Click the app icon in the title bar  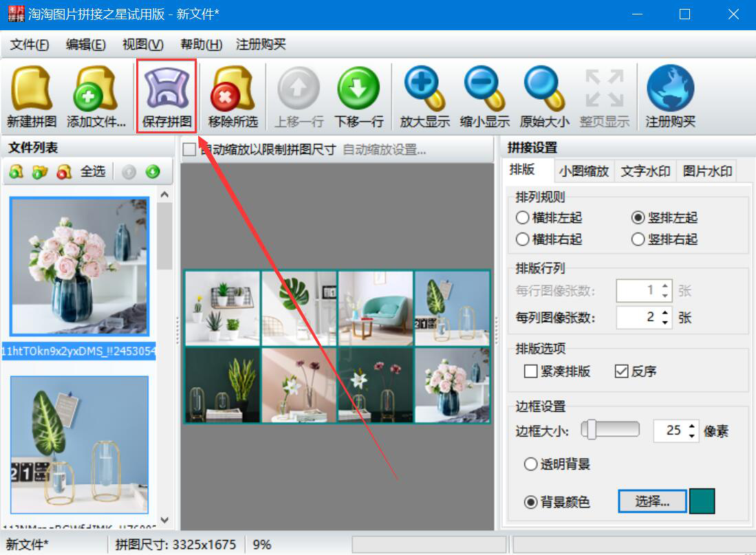[16, 14]
